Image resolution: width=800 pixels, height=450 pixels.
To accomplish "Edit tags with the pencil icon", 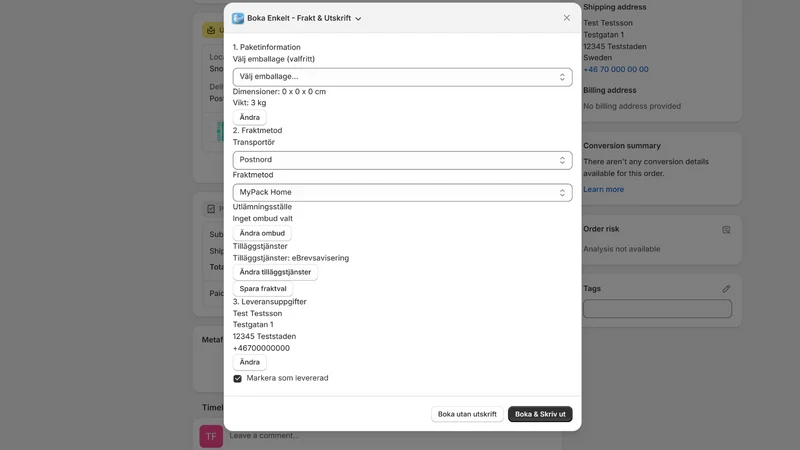I will pos(726,289).
